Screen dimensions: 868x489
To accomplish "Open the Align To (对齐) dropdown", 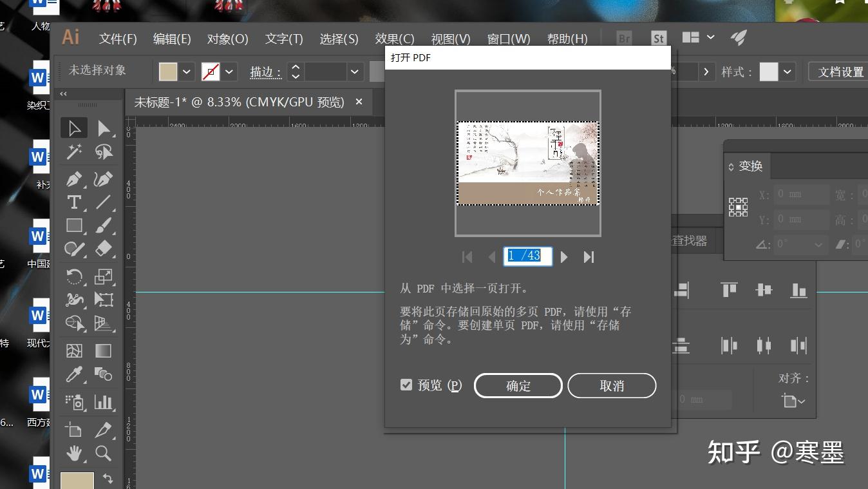I will coord(794,401).
